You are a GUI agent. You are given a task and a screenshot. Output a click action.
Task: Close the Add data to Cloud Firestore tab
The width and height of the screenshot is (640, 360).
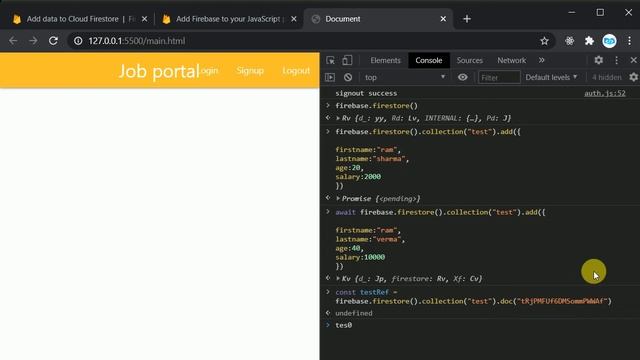pyautogui.click(x=144, y=19)
